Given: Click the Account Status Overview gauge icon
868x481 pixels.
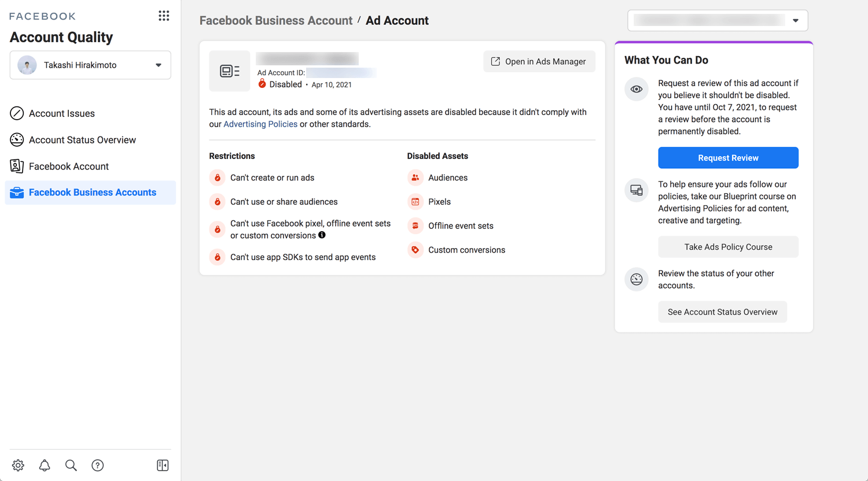Looking at the screenshot, I should [17, 140].
